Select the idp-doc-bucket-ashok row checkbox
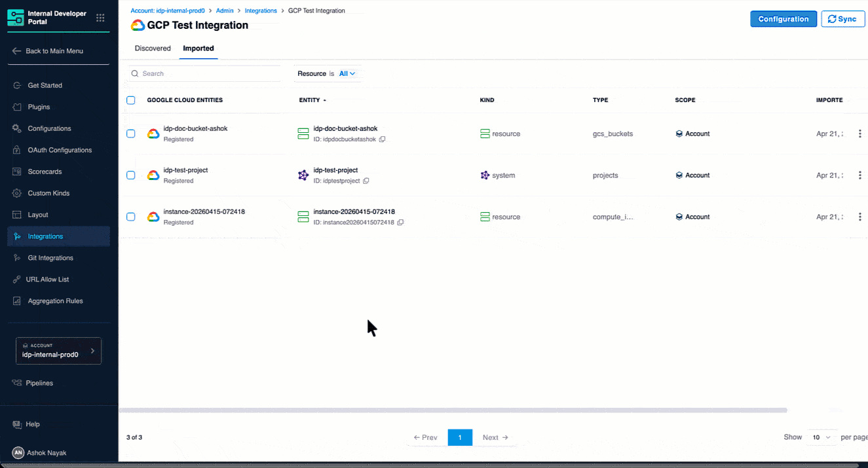 click(x=131, y=134)
